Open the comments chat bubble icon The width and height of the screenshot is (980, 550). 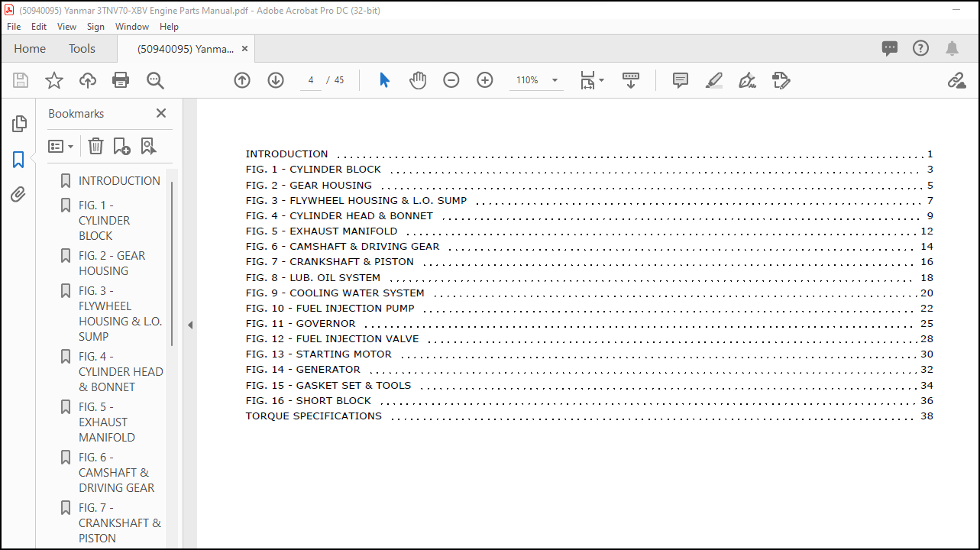click(890, 49)
